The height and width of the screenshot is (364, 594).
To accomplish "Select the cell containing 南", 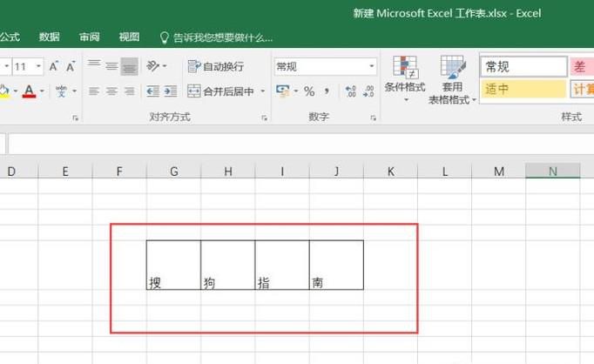I will pyautogui.click(x=336, y=265).
